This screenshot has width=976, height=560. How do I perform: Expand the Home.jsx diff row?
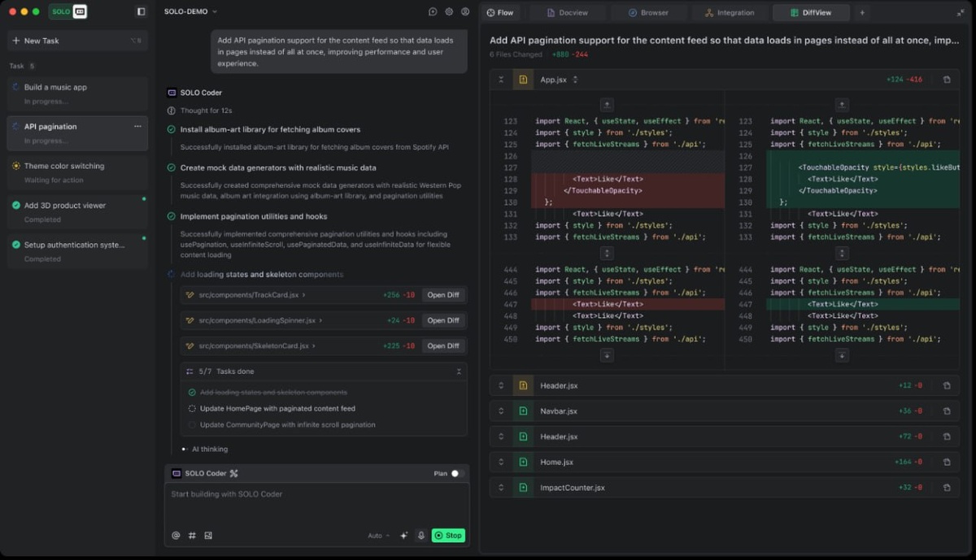pyautogui.click(x=501, y=462)
